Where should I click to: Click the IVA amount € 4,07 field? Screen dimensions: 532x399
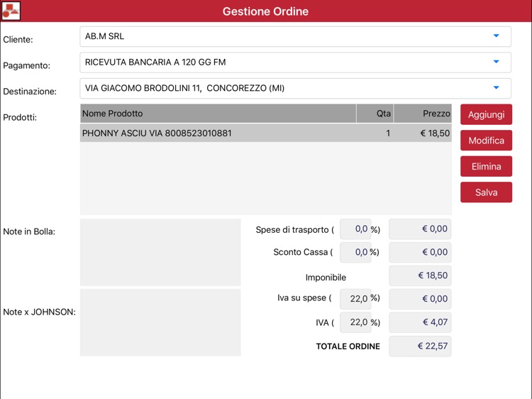point(420,322)
